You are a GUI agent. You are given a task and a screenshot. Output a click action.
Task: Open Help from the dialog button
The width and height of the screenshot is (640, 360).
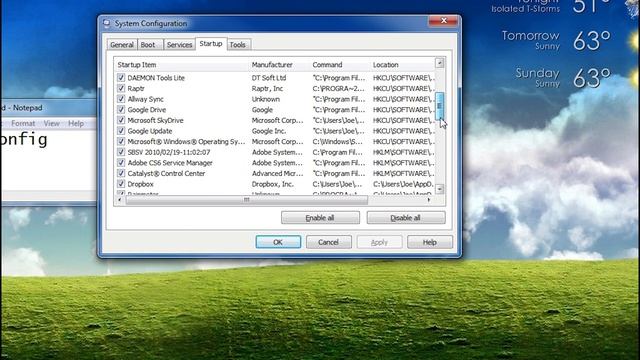tap(430, 242)
